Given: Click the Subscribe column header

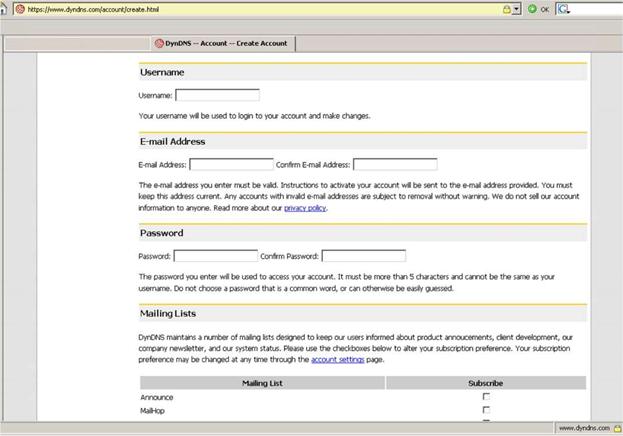Looking at the screenshot, I should click(x=486, y=383).
